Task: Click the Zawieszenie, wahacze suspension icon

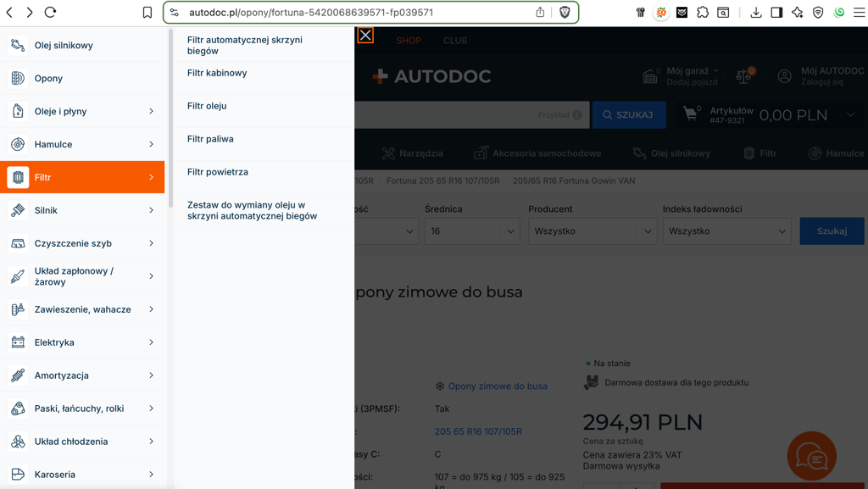Action: pyautogui.click(x=18, y=309)
